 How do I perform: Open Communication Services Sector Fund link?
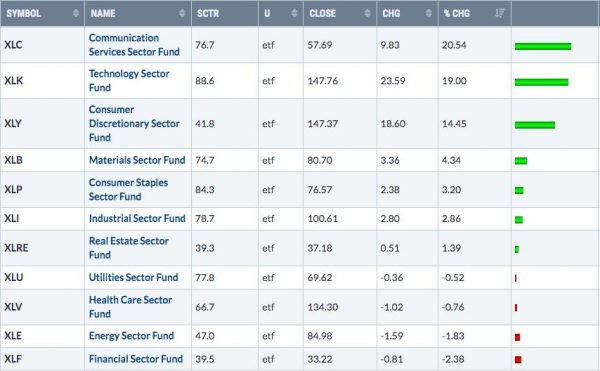(x=134, y=45)
